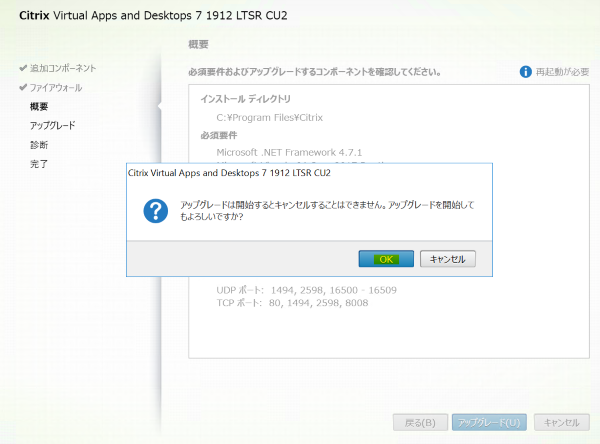The image size is (600, 444).
Task: Click C:¥Program Files¥Citrix path text
Action: [269, 118]
